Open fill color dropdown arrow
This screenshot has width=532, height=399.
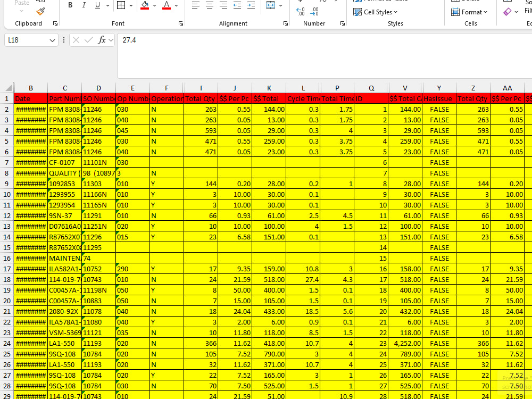click(x=154, y=5)
